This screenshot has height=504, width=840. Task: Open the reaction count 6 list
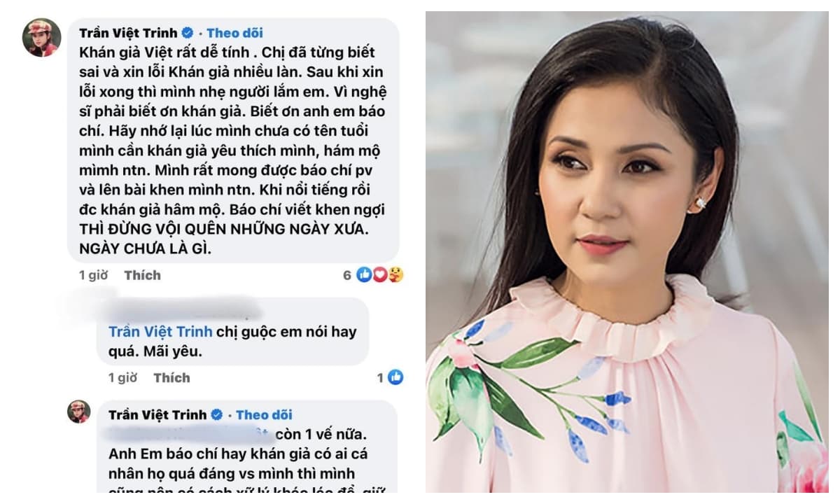pos(346,275)
